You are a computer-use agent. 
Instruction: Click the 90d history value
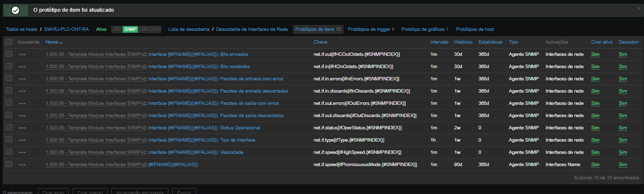coord(459,165)
